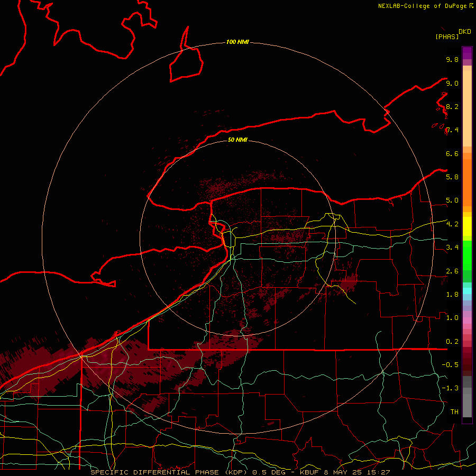Click the [PHAS] units label
The image size is (476, 476).
point(447,36)
